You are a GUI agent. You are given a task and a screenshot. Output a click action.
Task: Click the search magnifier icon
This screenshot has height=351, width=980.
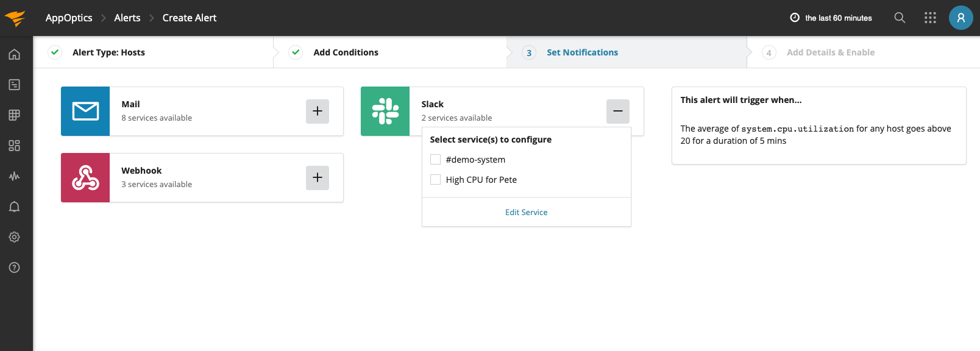coord(900,18)
